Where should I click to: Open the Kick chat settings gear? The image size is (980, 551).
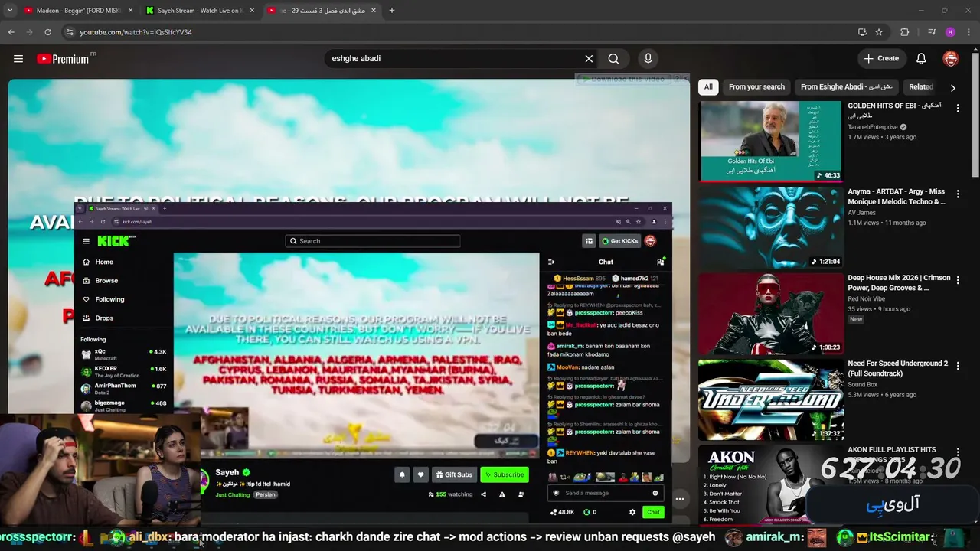(x=632, y=512)
